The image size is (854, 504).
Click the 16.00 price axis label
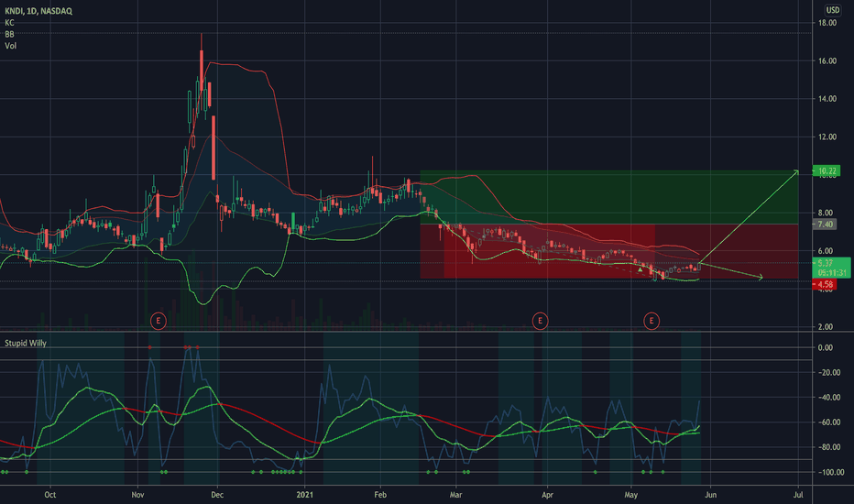tap(827, 61)
